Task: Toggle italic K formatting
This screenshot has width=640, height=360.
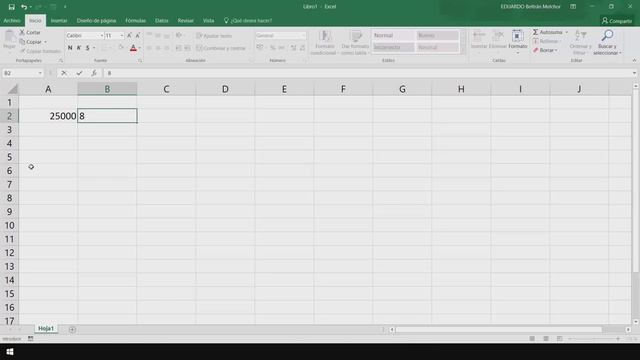Action: click(79, 48)
